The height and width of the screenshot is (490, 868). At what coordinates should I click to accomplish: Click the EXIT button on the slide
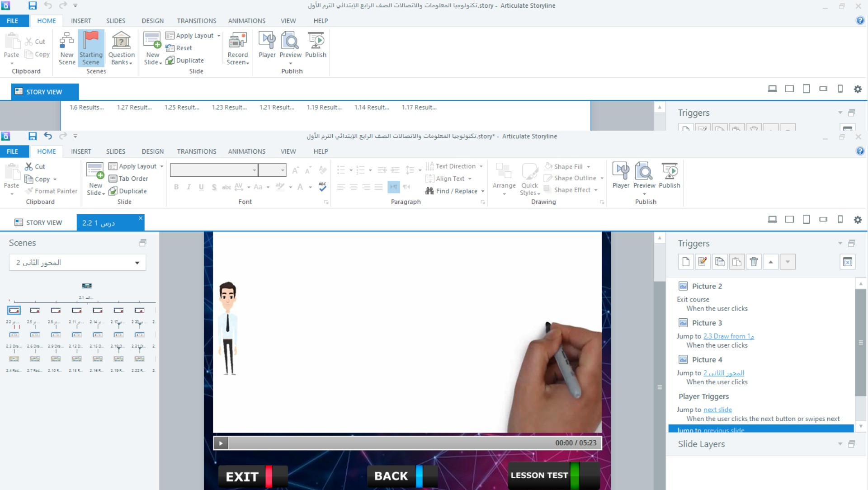tap(253, 476)
